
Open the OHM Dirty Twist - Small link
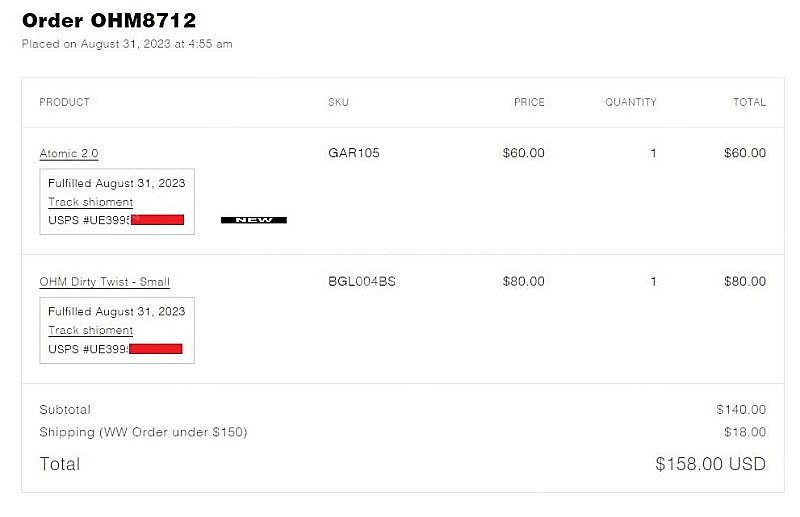click(105, 282)
